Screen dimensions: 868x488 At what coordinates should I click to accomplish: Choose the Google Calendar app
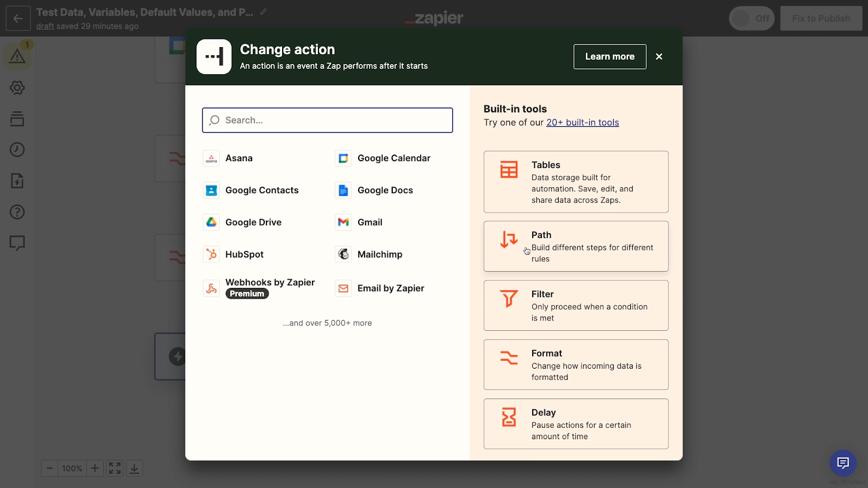[x=383, y=158]
